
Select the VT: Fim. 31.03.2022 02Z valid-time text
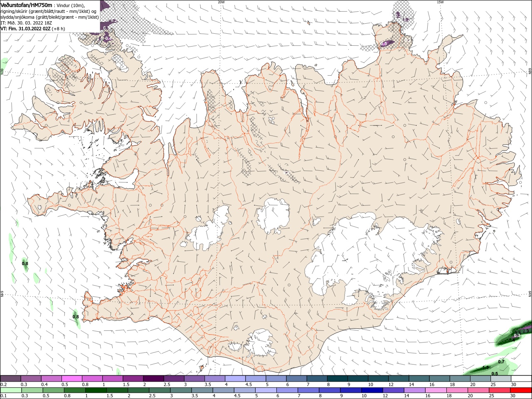click(25, 29)
